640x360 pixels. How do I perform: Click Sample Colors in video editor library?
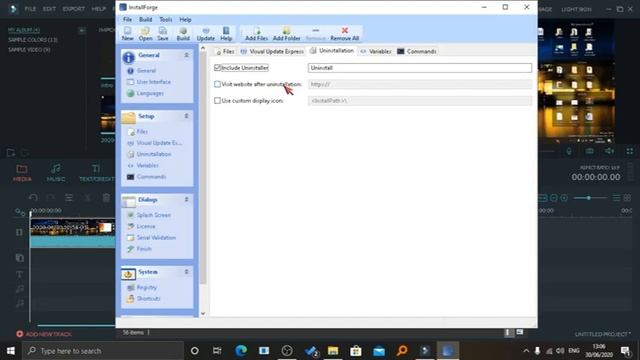(x=33, y=40)
